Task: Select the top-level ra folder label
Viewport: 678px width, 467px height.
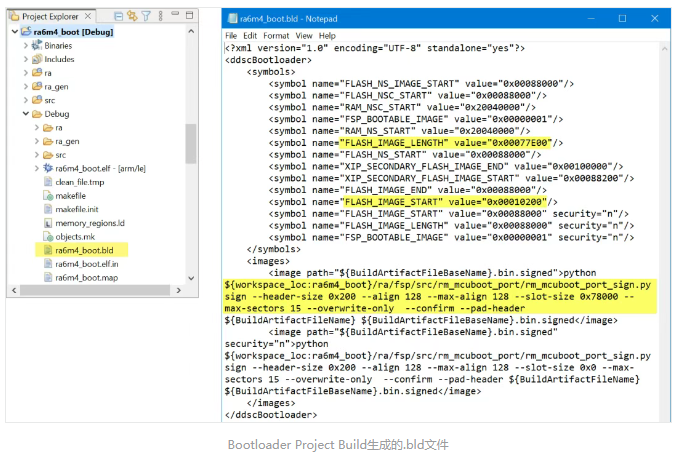Action: pos(48,73)
